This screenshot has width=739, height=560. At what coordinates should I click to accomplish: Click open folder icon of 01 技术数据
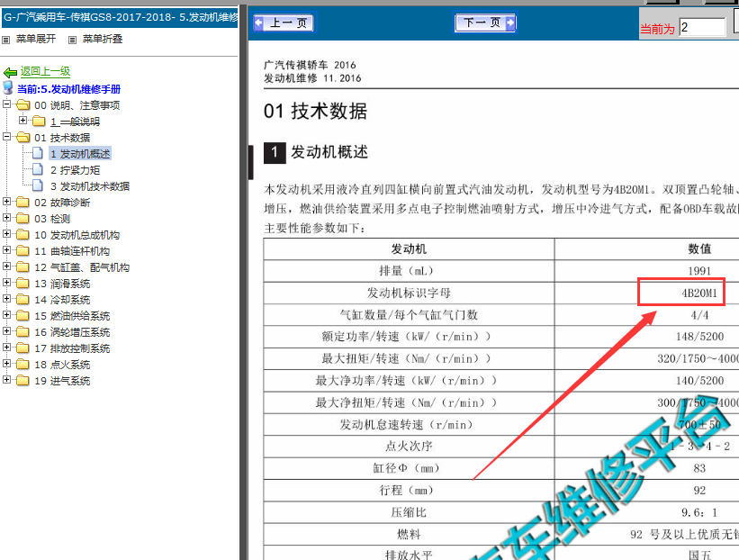coord(23,137)
